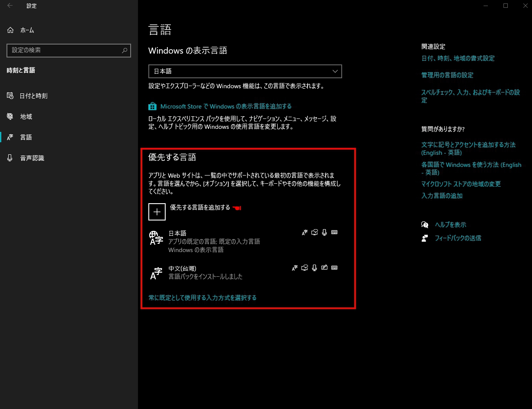532x409 pixels.
Task: Click ヘルプを表示 link
Action: (x=450, y=225)
